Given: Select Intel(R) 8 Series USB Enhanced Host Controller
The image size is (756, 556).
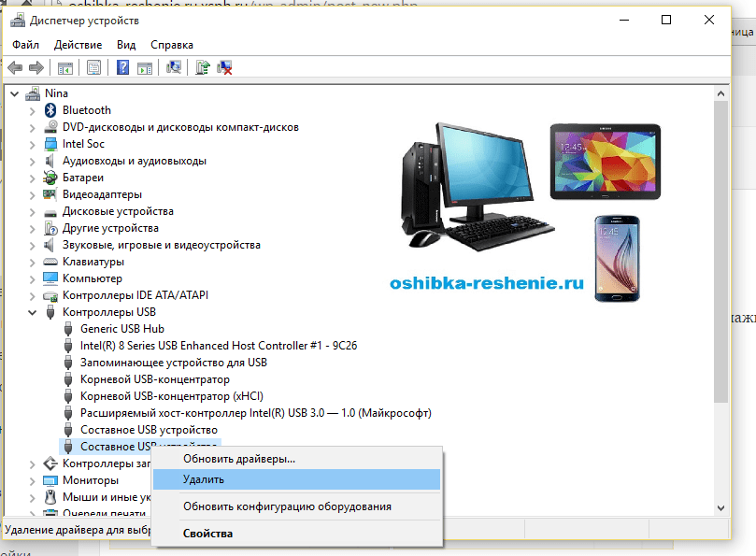Looking at the screenshot, I should pos(219,346).
